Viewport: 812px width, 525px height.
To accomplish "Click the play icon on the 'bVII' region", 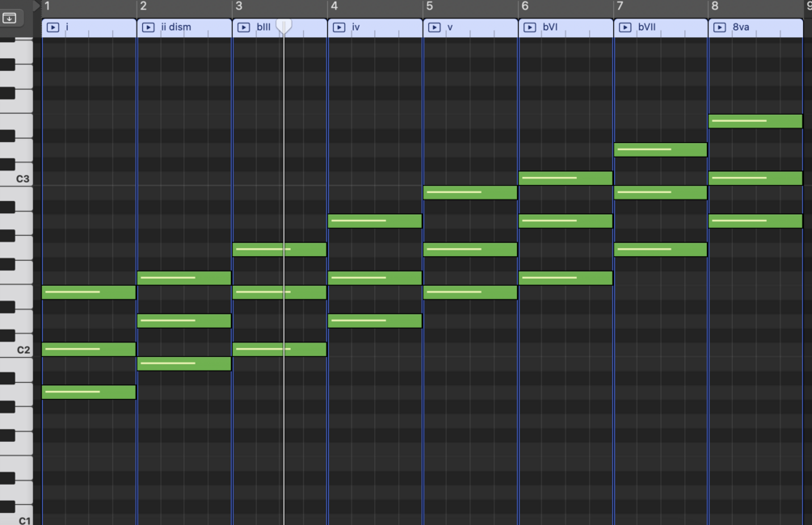I will pos(625,27).
